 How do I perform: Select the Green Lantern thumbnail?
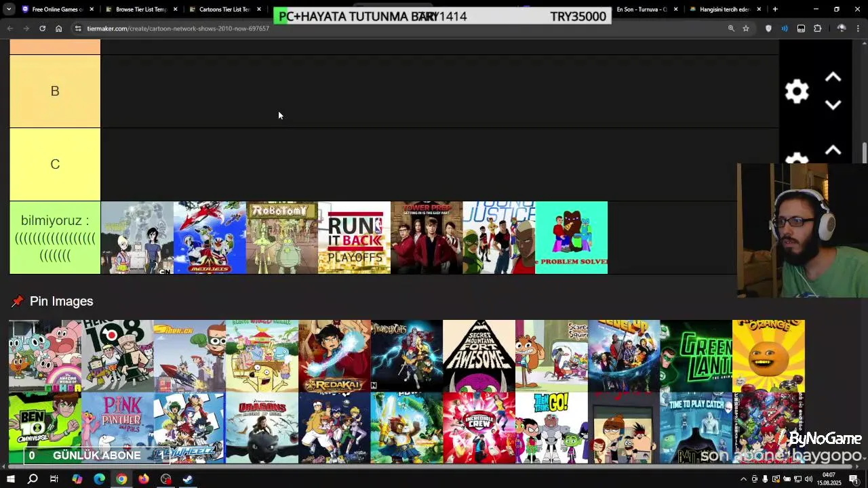(x=696, y=356)
